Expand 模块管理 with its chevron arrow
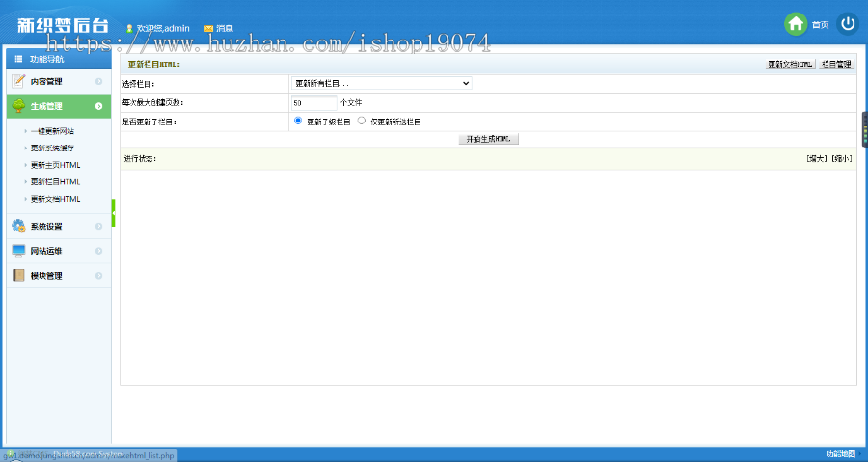 pyautogui.click(x=98, y=276)
